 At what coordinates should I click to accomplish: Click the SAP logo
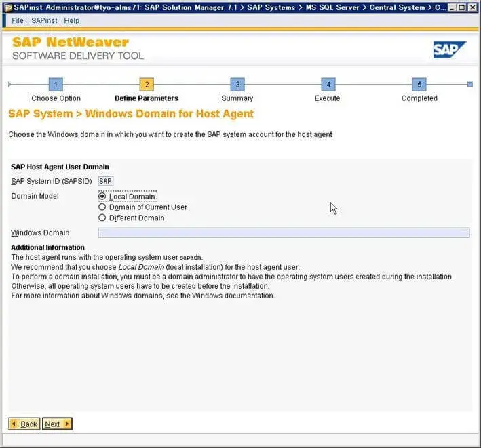coord(450,49)
